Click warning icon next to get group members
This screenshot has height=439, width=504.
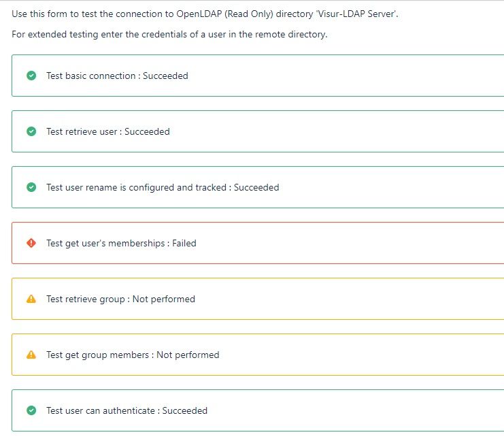[x=31, y=355]
